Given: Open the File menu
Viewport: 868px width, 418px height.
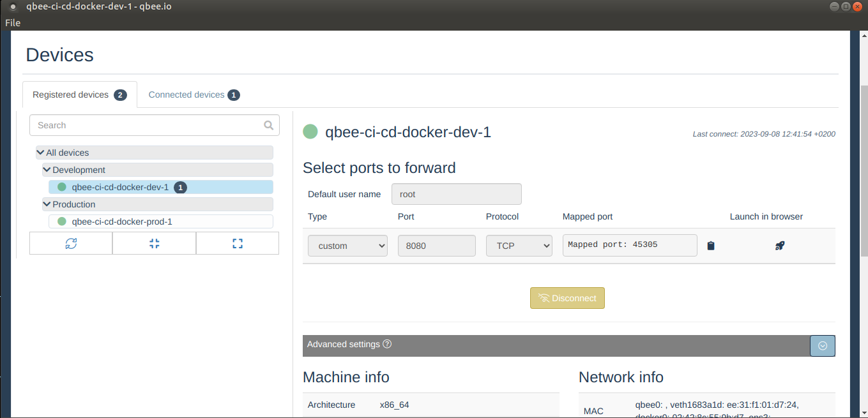Looking at the screenshot, I should pos(12,22).
